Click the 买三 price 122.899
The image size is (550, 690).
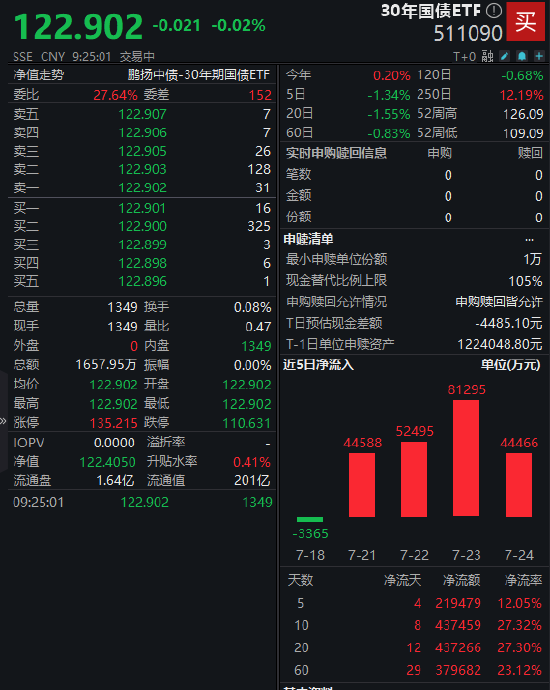[143, 245]
